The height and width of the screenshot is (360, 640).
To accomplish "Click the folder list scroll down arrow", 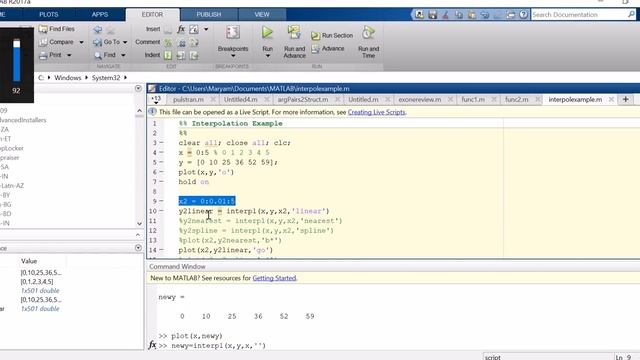I will [x=139, y=224].
